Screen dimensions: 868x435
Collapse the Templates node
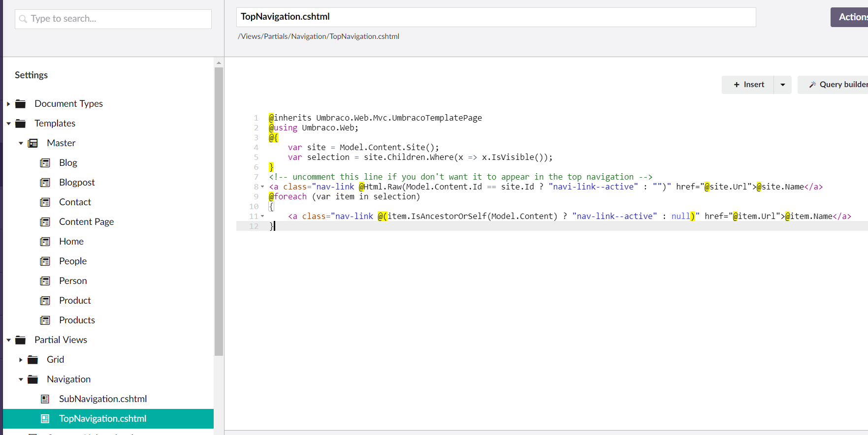coord(8,124)
